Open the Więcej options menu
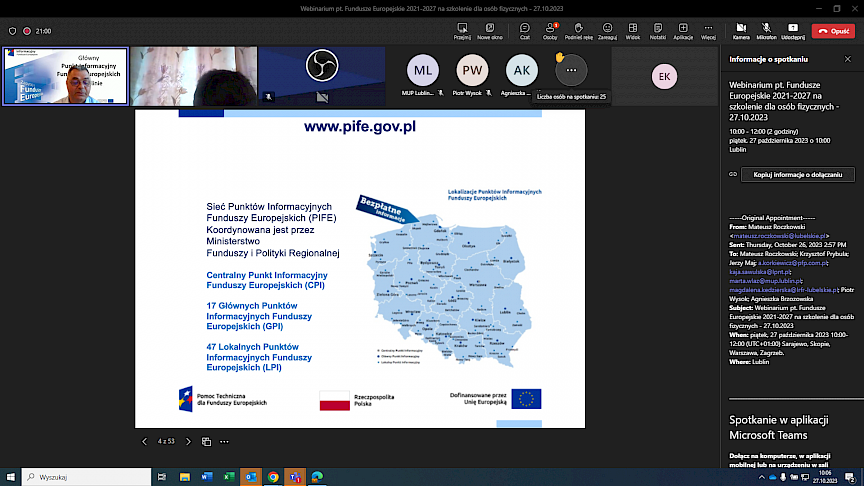Screen dimensions: 864x486 pyautogui.click(x=708, y=31)
